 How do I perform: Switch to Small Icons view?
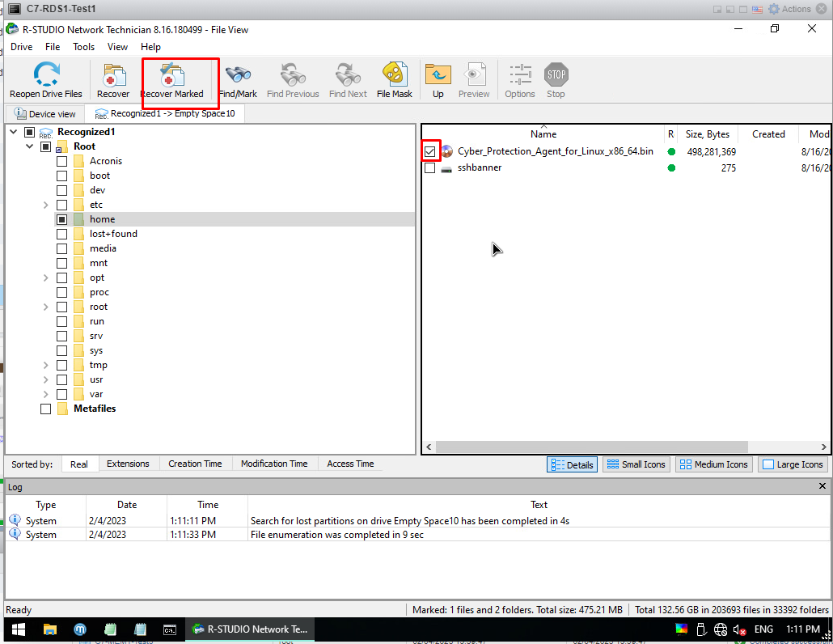click(x=636, y=464)
